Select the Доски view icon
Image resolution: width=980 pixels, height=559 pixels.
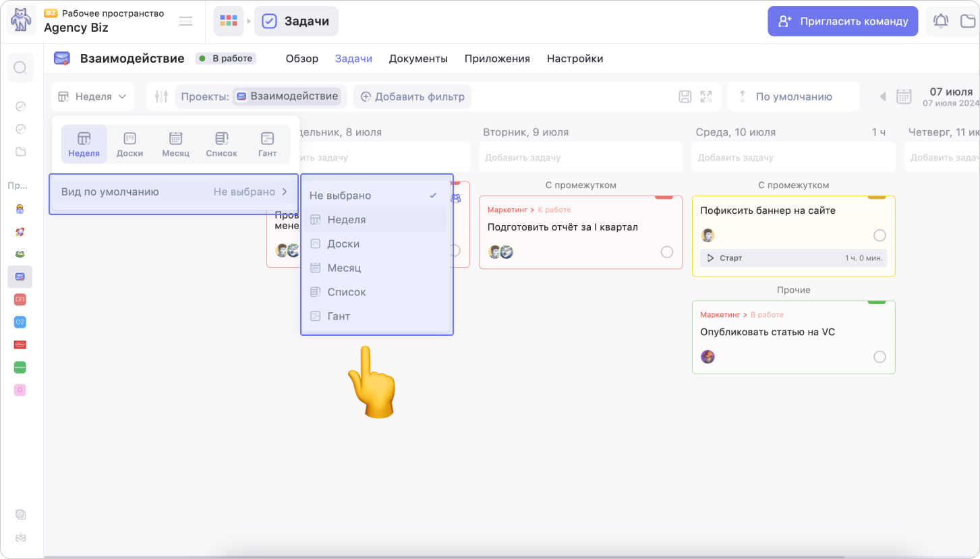[129, 144]
